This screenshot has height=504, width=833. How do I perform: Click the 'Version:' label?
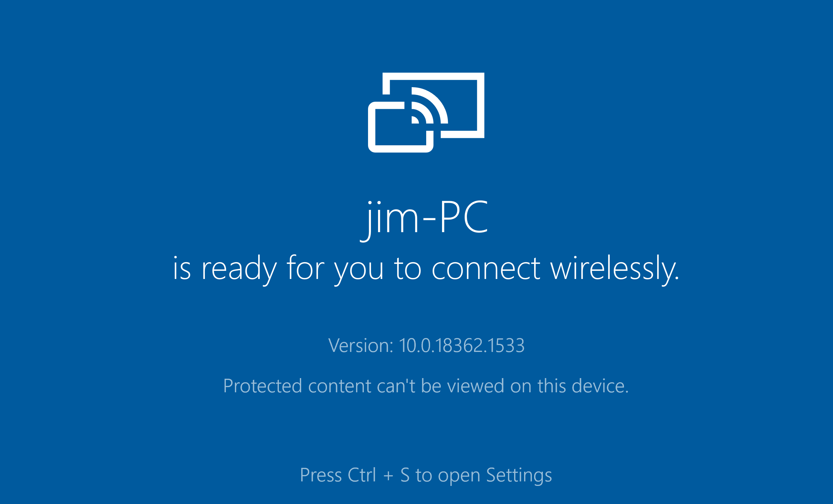[361, 345]
